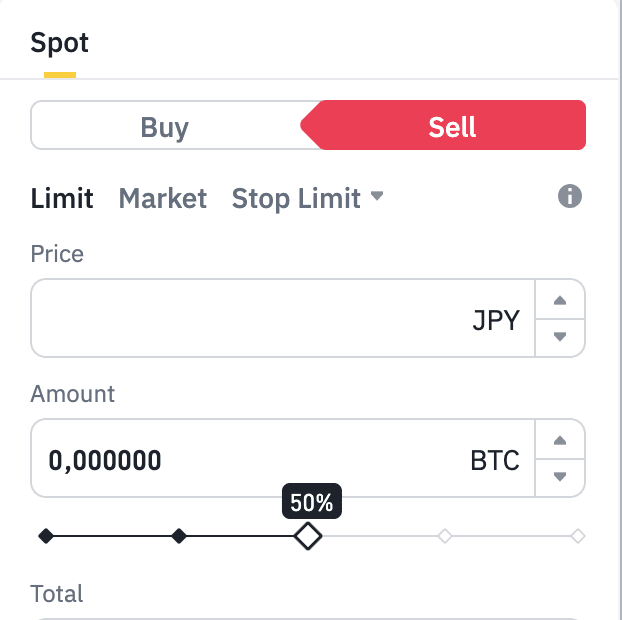The width and height of the screenshot is (622, 620).
Task: Choose the Stop Limit order type
Action: click(296, 198)
